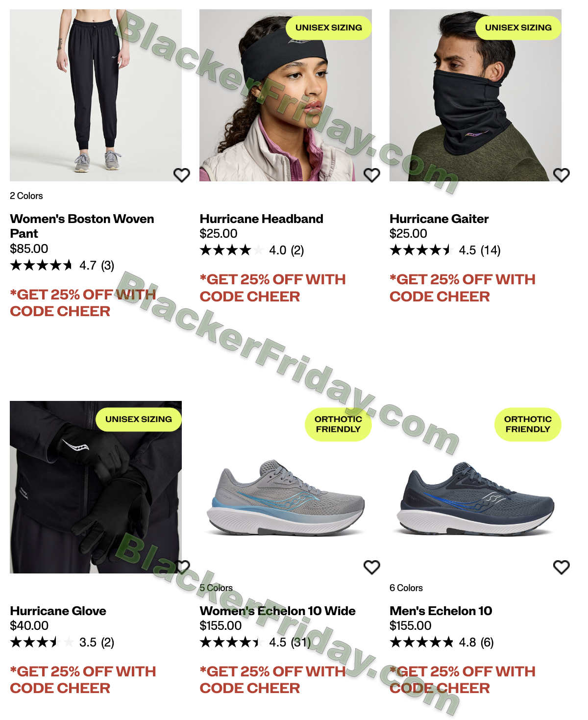View the black jogger pants product image
The image size is (588, 720).
(96, 95)
